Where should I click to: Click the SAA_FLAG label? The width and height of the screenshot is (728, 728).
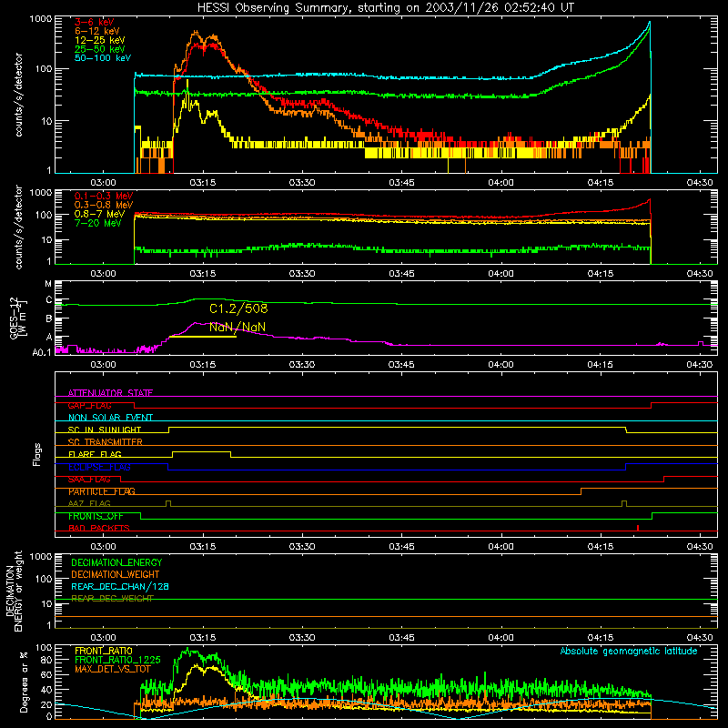89,480
